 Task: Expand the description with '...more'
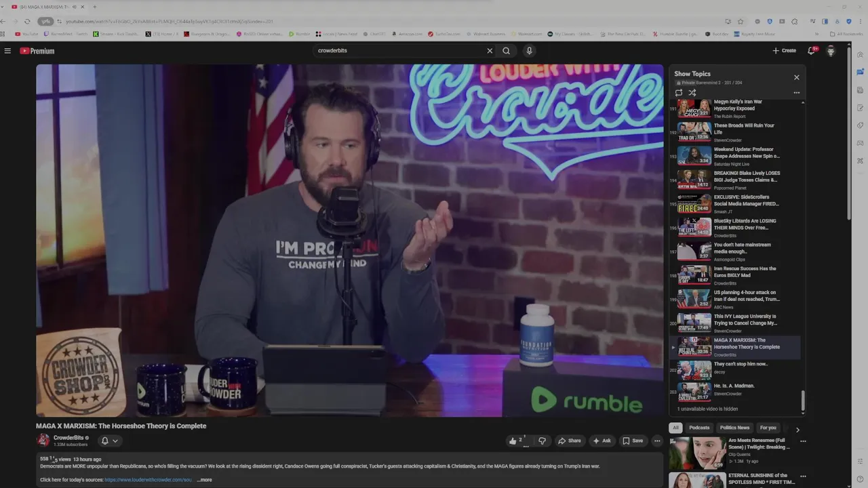coord(204,480)
